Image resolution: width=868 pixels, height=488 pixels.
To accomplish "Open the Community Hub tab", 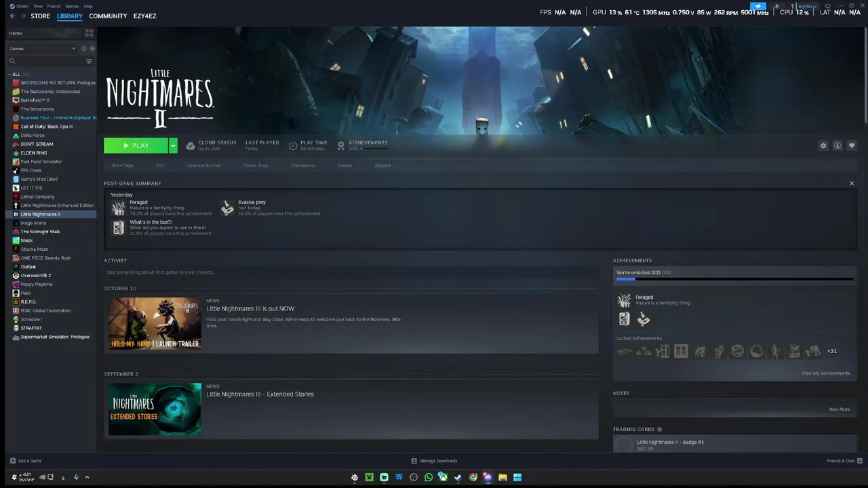I will click(x=203, y=165).
